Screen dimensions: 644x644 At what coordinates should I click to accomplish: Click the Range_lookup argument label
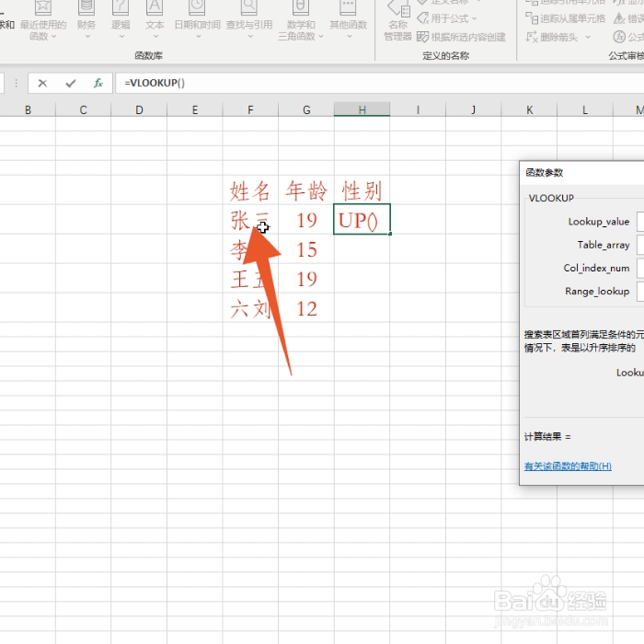coord(597,292)
